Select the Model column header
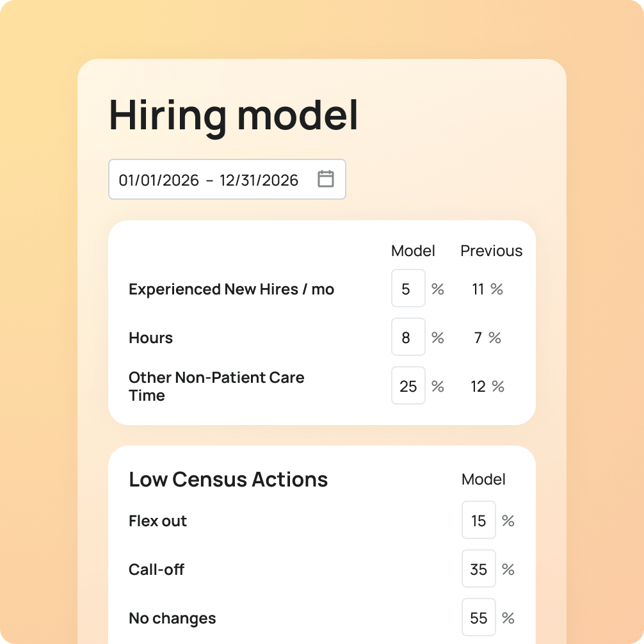This screenshot has height=644, width=644. coord(413,251)
